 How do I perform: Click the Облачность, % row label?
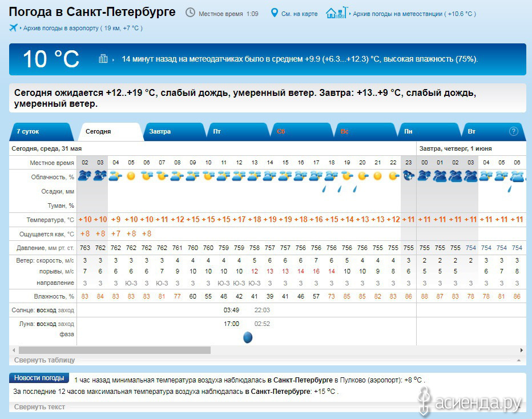[53, 177]
